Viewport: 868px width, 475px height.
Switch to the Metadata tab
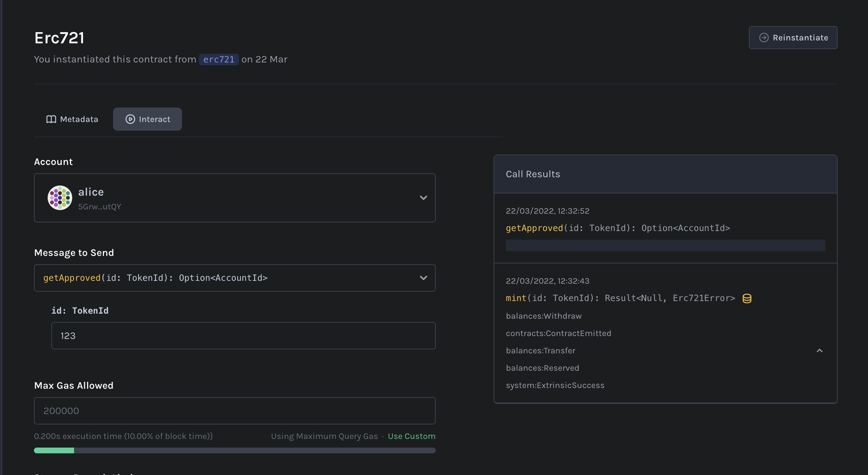(x=72, y=119)
